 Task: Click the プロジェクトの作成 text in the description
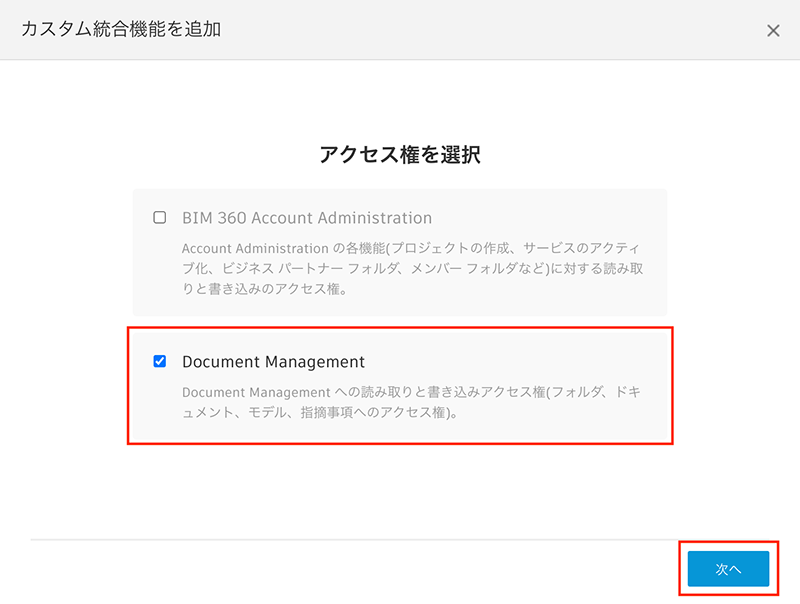point(451,248)
